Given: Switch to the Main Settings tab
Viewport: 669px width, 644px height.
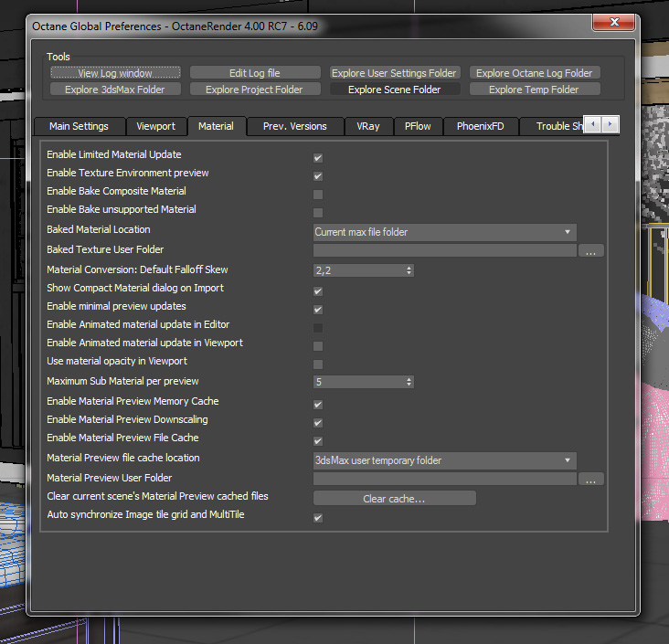Looking at the screenshot, I should (x=79, y=126).
